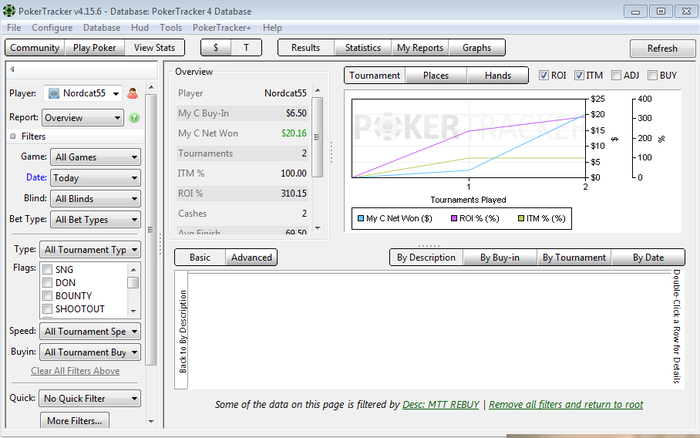
Task: Click the Refresh button
Action: 662,48
